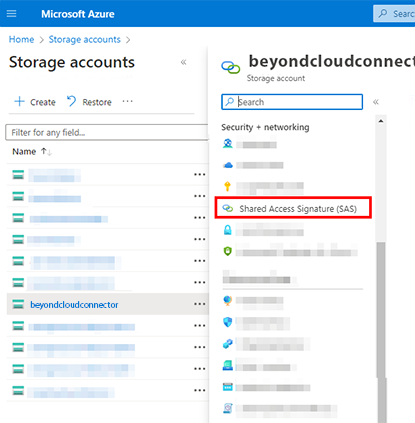Viewport: 415px width, 423px height.
Task: Click the networking globe icon under Security + networking
Action: 228,144
